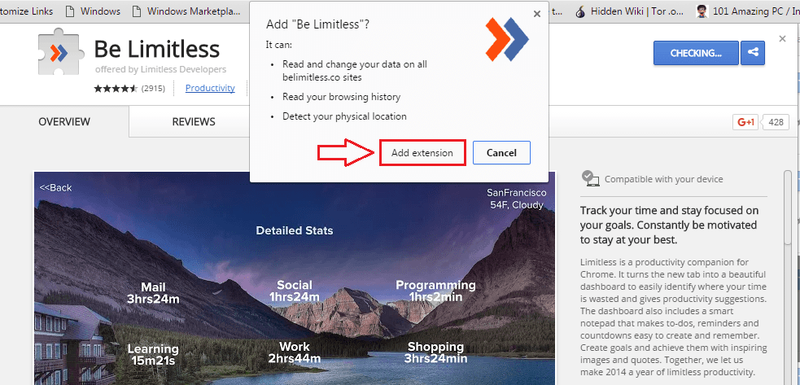800x385 pixels.
Task: Close the extension details overlay
Action: [782, 38]
